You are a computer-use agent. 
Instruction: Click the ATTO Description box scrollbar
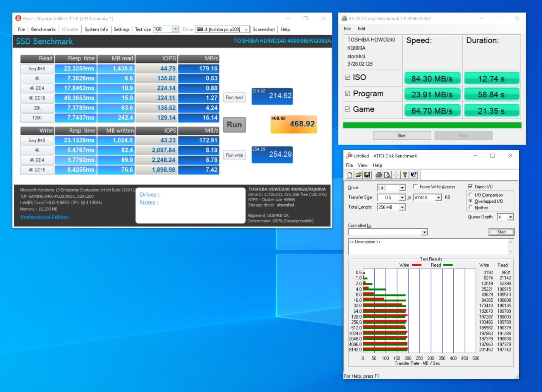click(510, 246)
